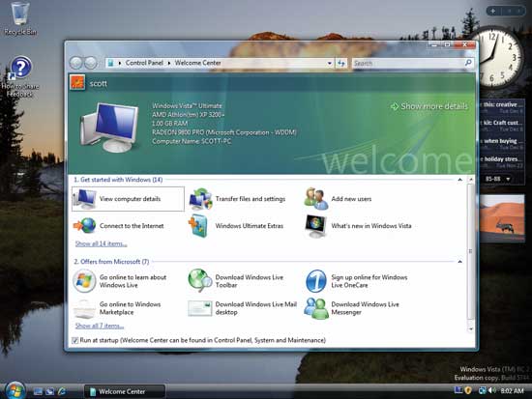
Task: Open the feed headlines gadget range dropdown
Action: [x=508, y=179]
